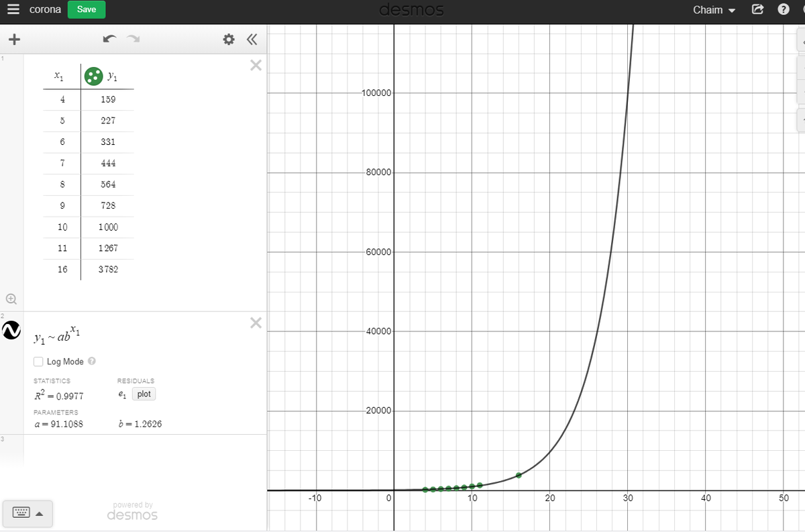Viewport: 805px width, 532px height.
Task: Edit x1 cell with value 11
Action: coord(62,248)
